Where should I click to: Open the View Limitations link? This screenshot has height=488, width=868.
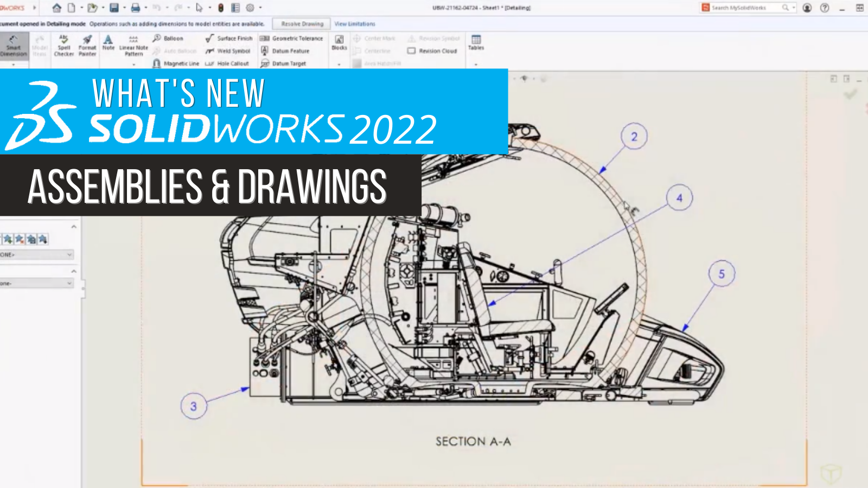[x=355, y=24]
